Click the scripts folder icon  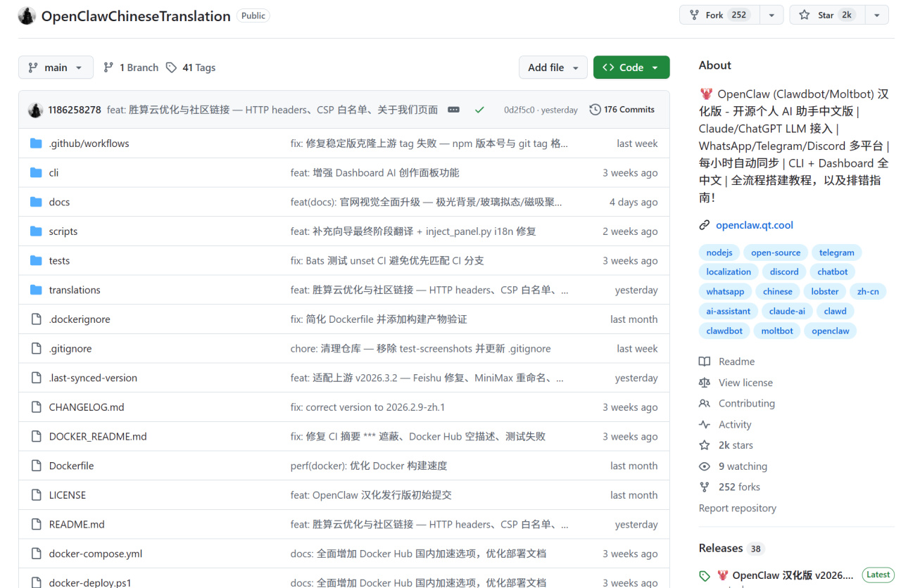coord(37,231)
